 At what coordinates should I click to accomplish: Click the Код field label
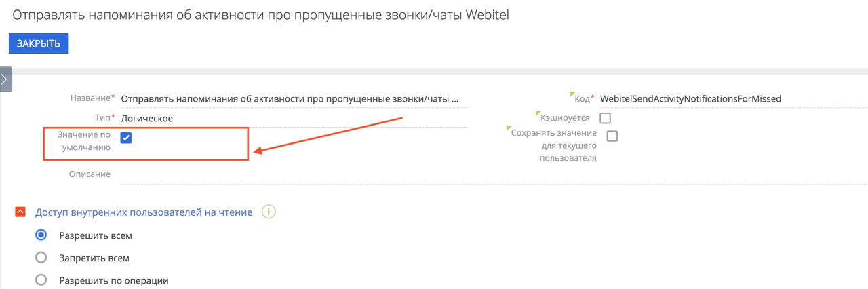[583, 98]
